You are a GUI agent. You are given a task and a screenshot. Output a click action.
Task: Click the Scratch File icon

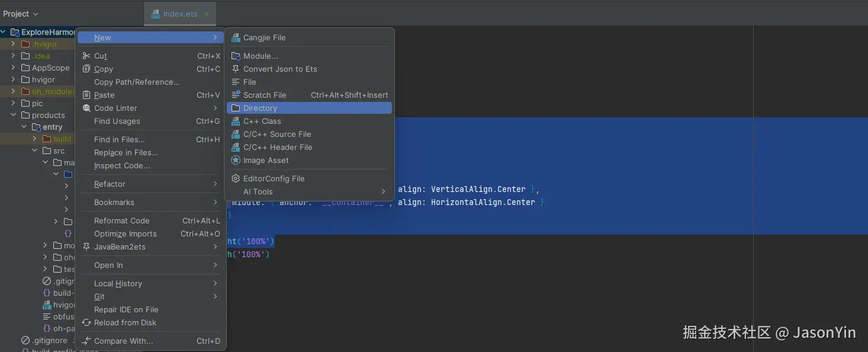click(236, 95)
